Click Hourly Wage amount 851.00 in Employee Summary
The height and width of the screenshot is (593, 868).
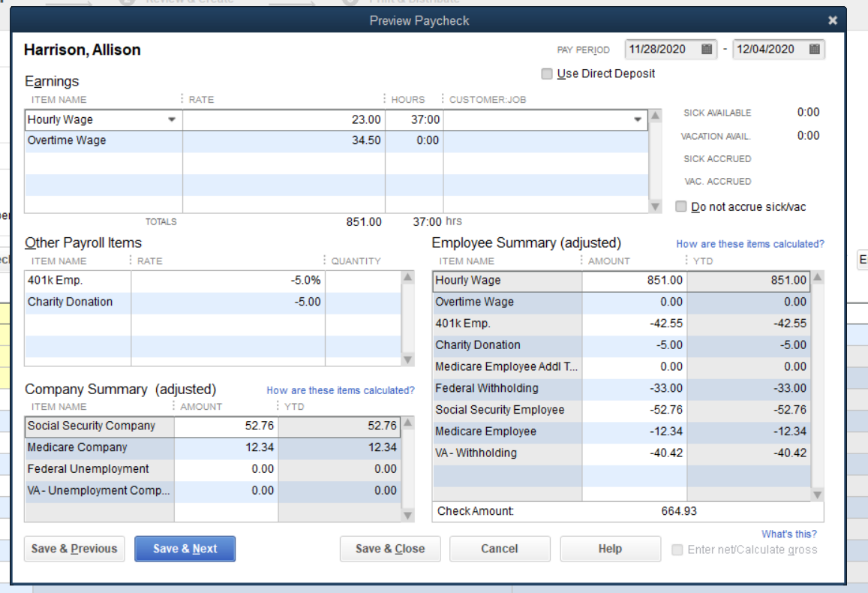tap(635, 280)
